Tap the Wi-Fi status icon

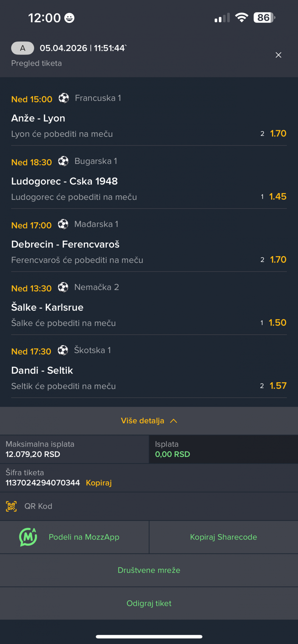pos(242,18)
